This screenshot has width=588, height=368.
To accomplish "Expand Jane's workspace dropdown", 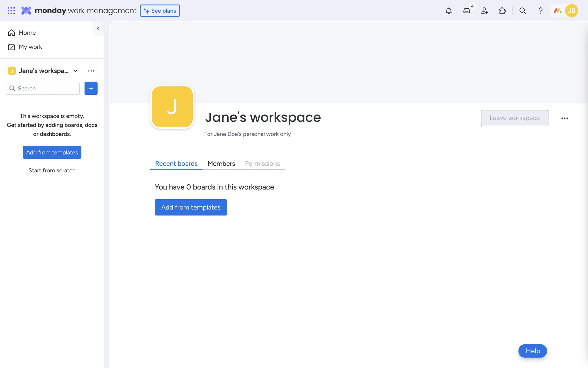I will (76, 71).
